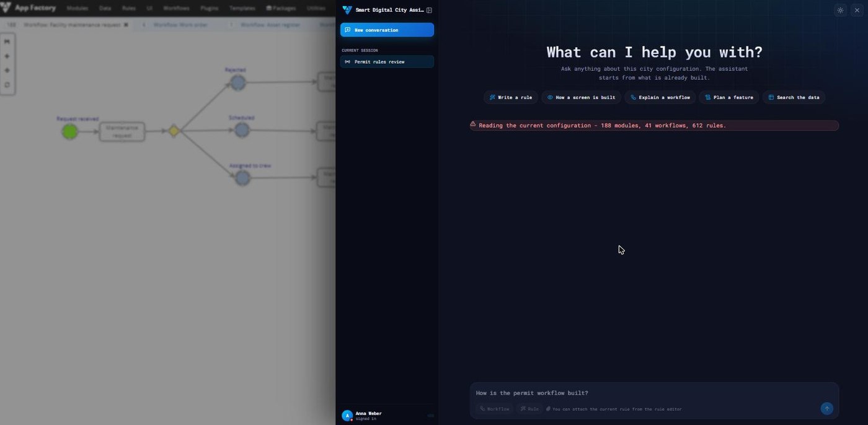Viewport: 868px width, 425px height.
Task: Choose the How a screen is built suggestion
Action: (x=581, y=97)
